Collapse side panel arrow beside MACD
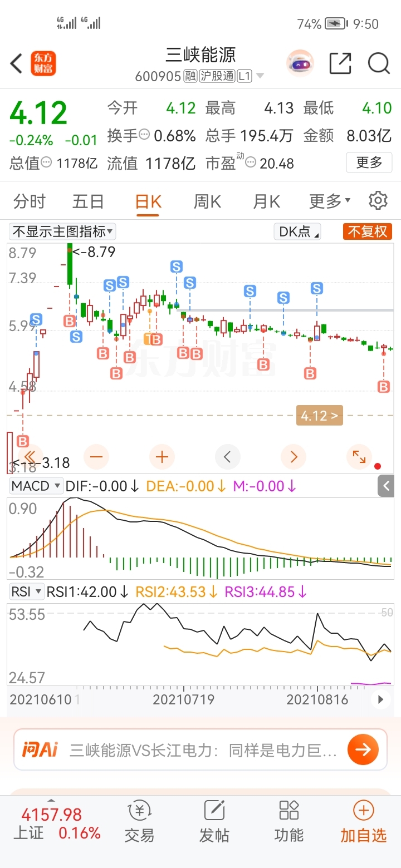The height and width of the screenshot is (868, 401). [x=387, y=486]
